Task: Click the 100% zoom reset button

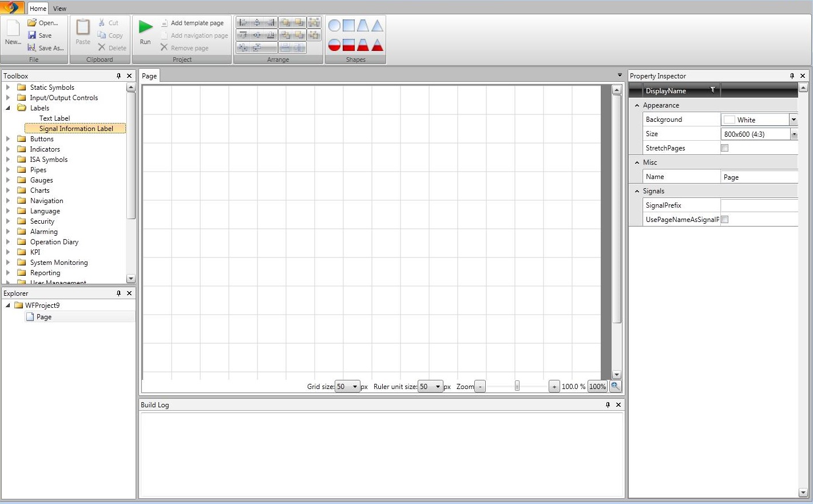Action: (x=597, y=387)
